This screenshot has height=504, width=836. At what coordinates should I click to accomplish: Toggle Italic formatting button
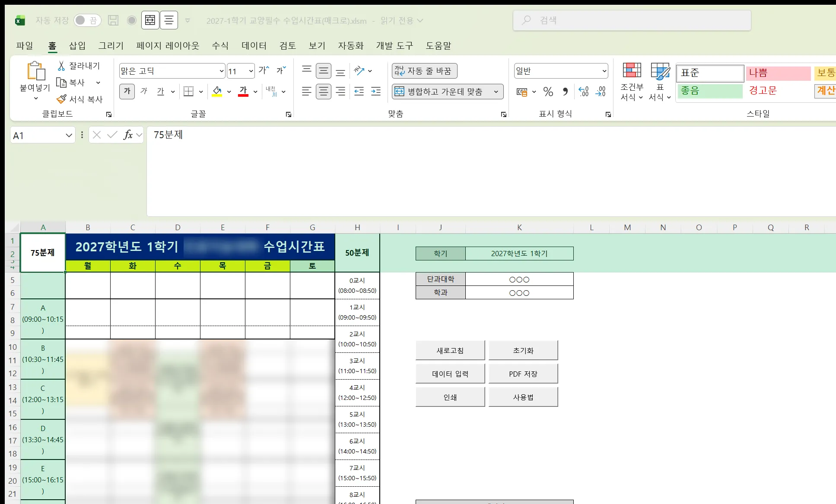tap(144, 91)
